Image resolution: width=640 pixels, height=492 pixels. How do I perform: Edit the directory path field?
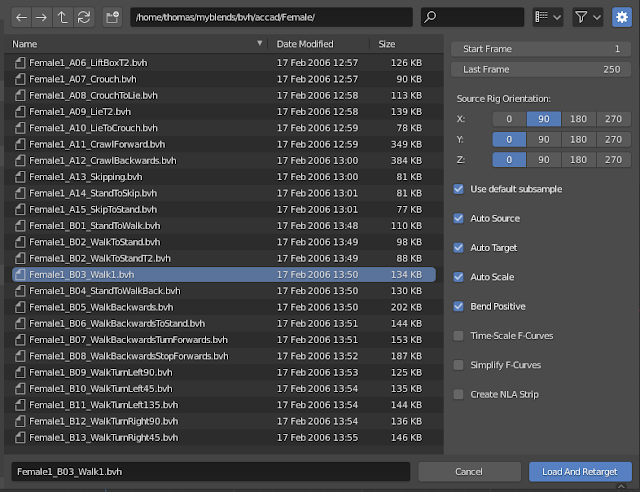point(271,18)
